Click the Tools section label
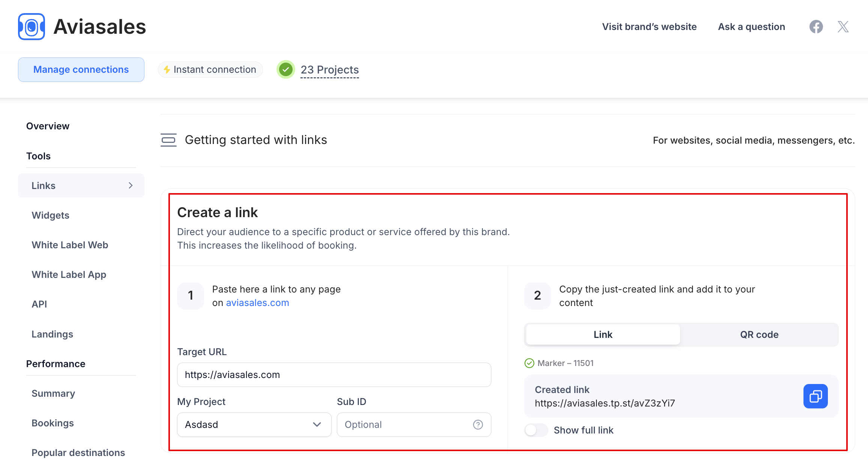868x468 pixels. click(x=38, y=156)
